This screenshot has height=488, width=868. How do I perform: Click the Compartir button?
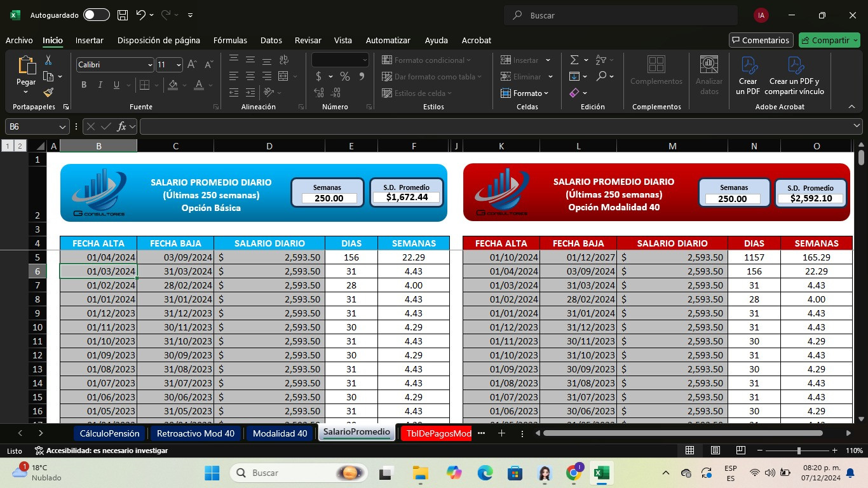point(829,40)
